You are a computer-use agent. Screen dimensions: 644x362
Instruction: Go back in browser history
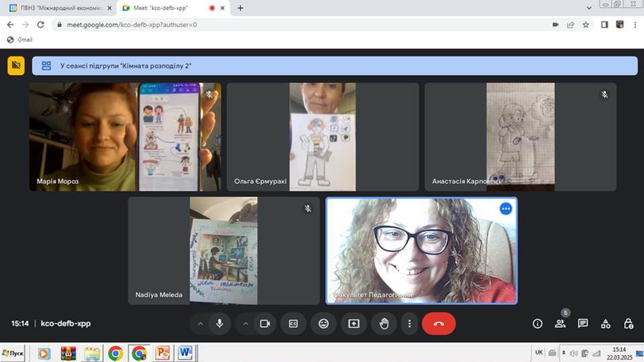point(10,25)
